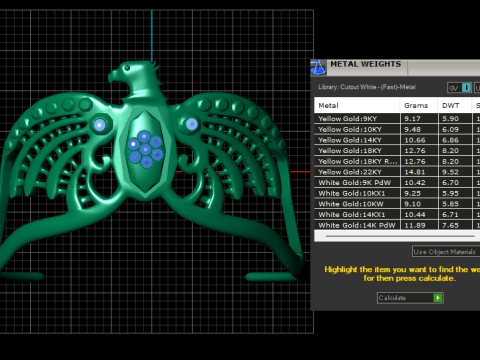Image resolution: width=480 pixels, height=360 pixels.
Task: Select the Yellow Gold:18KY R... row
Action: [397, 161]
